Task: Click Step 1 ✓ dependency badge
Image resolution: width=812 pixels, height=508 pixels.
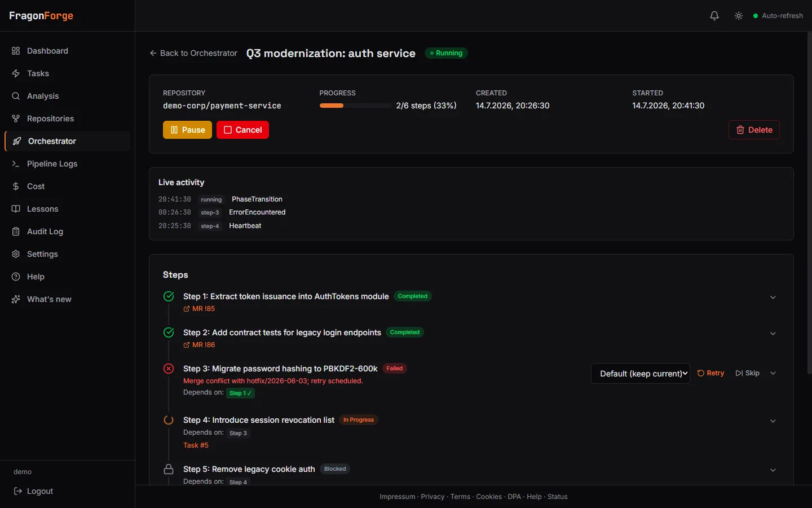Action: [240, 393]
